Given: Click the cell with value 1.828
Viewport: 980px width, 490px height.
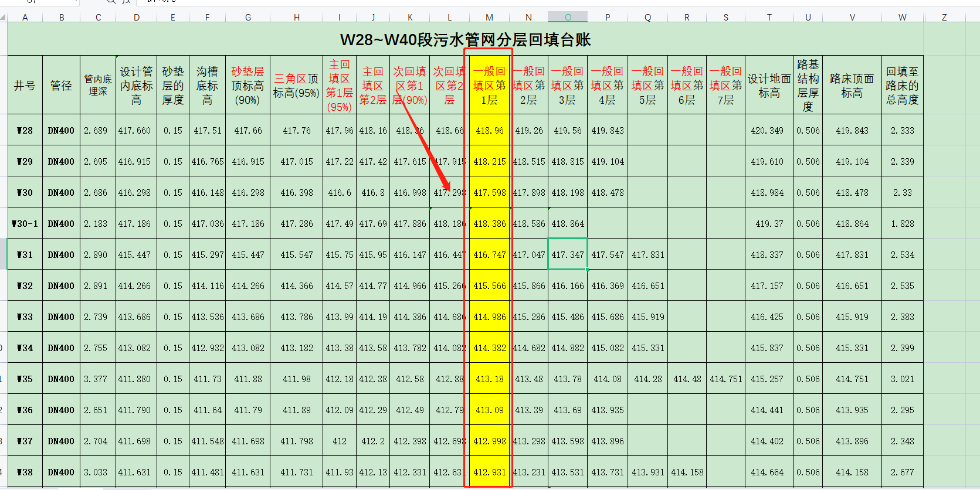Looking at the screenshot, I should pyautogui.click(x=902, y=223).
